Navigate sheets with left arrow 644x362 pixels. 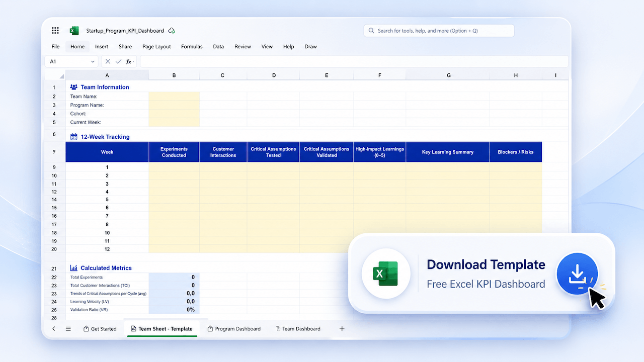(x=54, y=329)
